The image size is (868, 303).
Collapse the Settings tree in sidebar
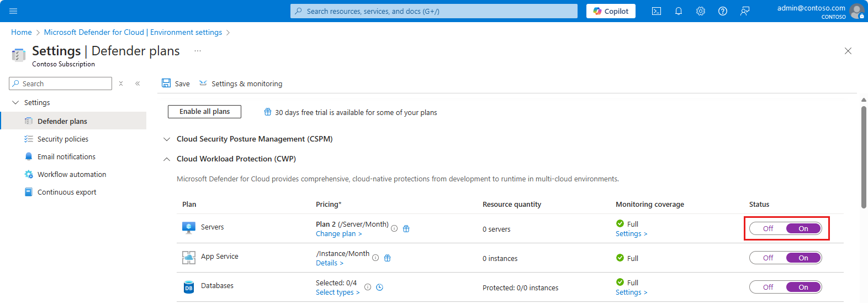(15, 103)
